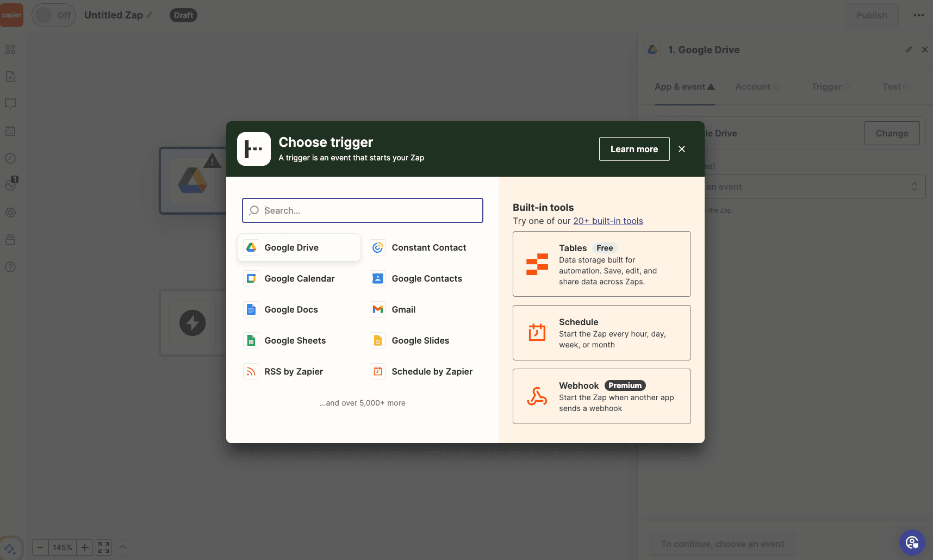This screenshot has width=933, height=560.
Task: Collapse the zoom controls chevron at bottom left
Action: click(x=122, y=547)
